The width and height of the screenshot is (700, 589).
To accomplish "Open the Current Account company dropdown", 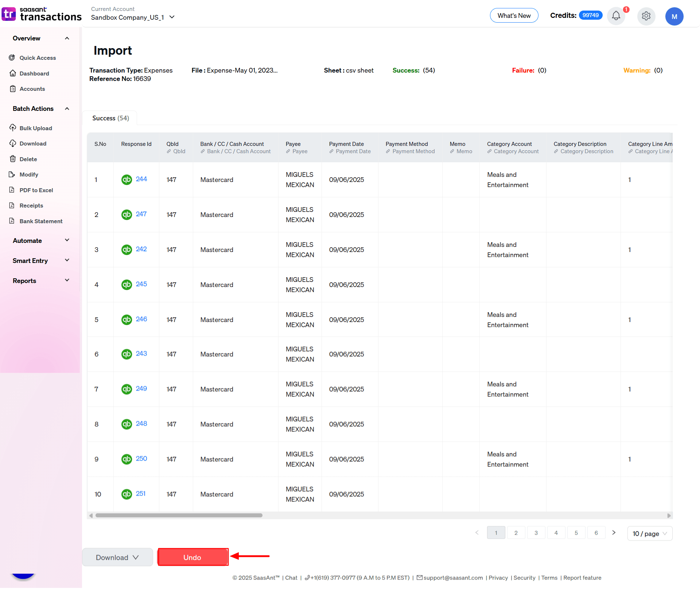I will click(133, 17).
